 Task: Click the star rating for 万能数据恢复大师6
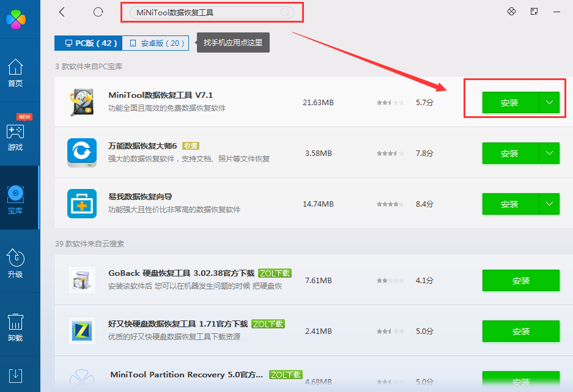pos(390,153)
